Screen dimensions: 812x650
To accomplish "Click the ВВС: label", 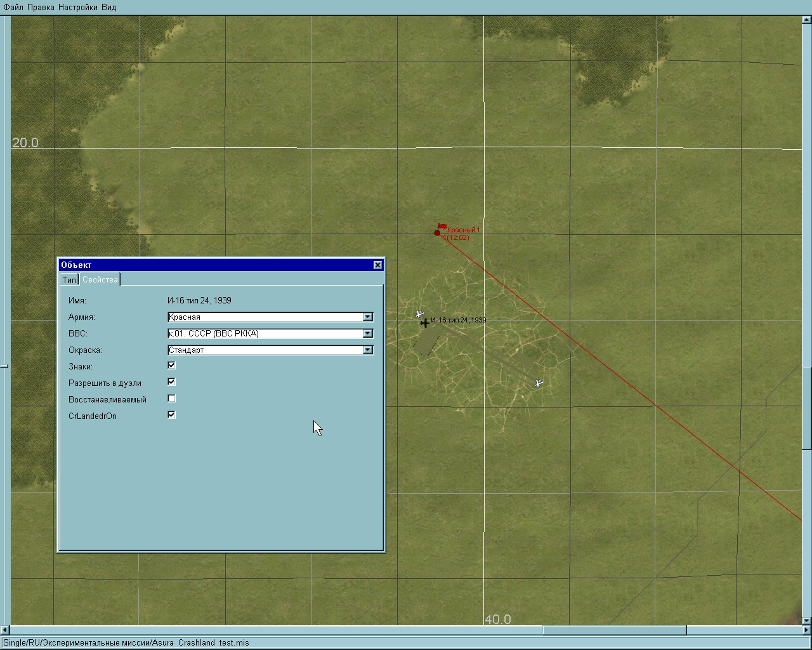I will click(78, 333).
